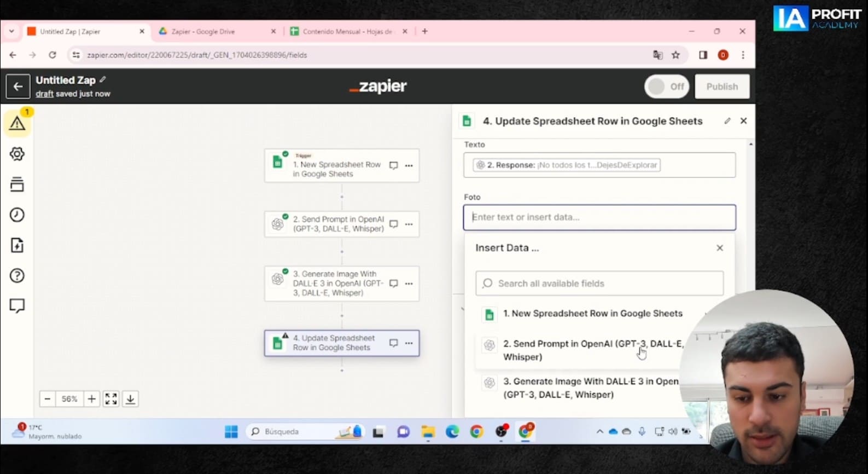The height and width of the screenshot is (474, 868).
Task: Fit the Zap to view icon
Action: (x=111, y=399)
